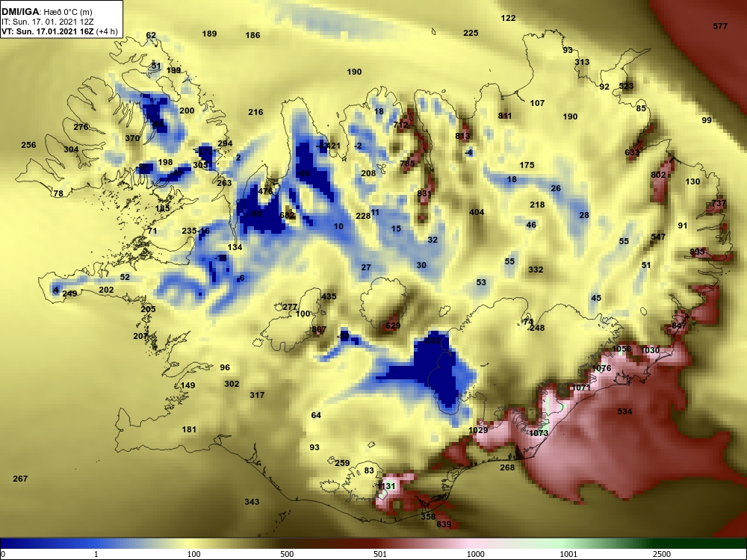Click the title 'DMI/IGA: Hæð 0°C (m)'
This screenshot has width=747, height=560.
click(46, 13)
